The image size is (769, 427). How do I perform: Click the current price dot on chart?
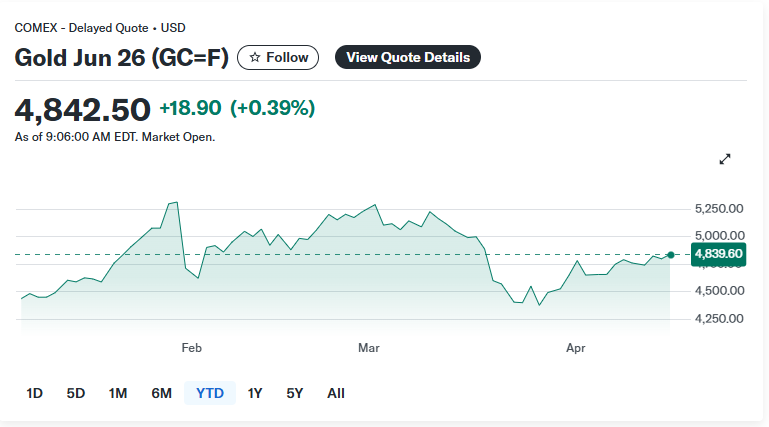671,254
